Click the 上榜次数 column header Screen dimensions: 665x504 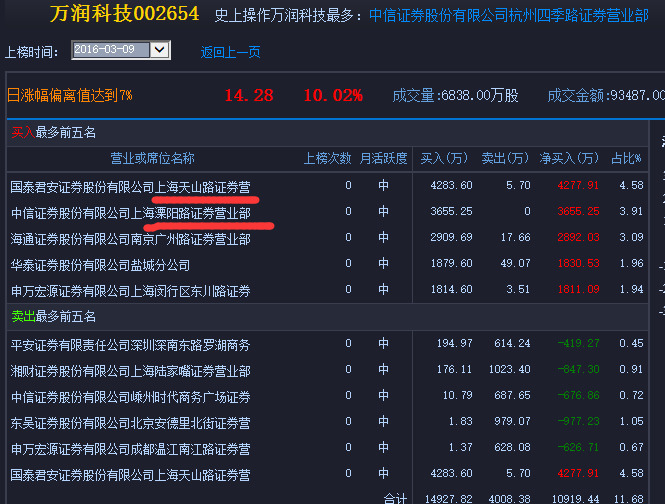327,158
